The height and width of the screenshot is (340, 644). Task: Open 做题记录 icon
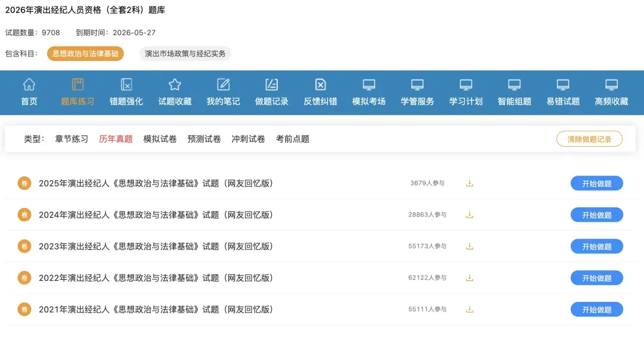(271, 85)
